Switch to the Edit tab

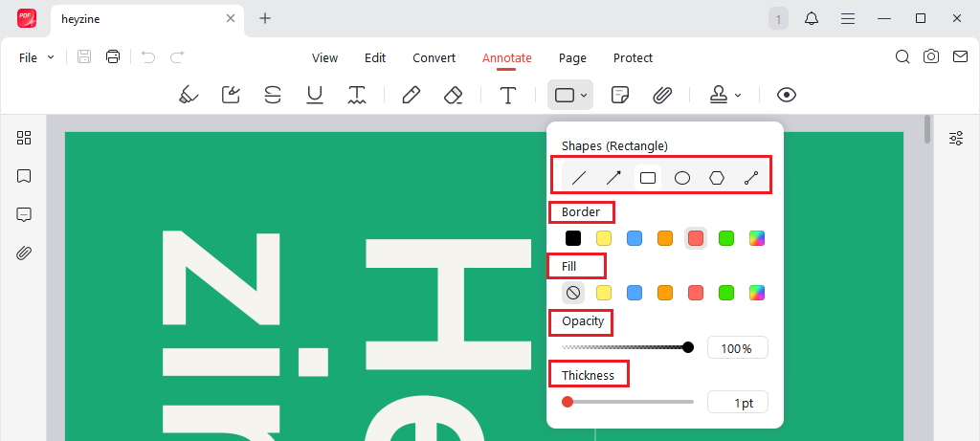coord(375,58)
